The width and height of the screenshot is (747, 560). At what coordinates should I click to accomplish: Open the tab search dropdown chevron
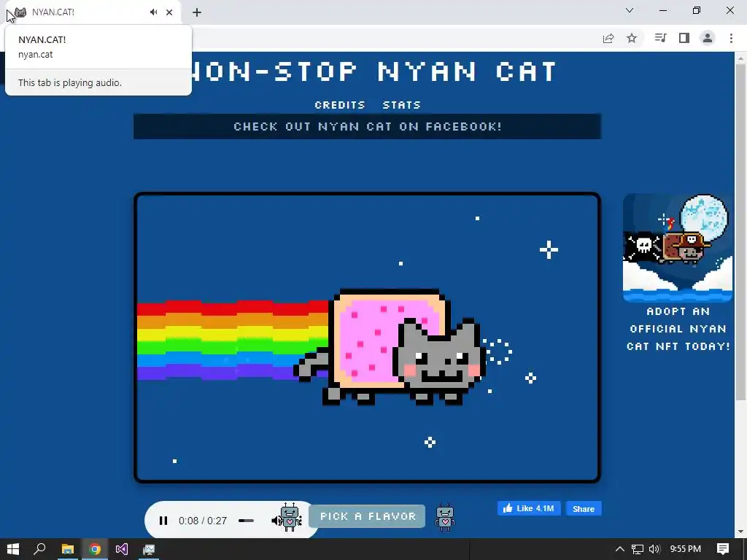point(630,10)
